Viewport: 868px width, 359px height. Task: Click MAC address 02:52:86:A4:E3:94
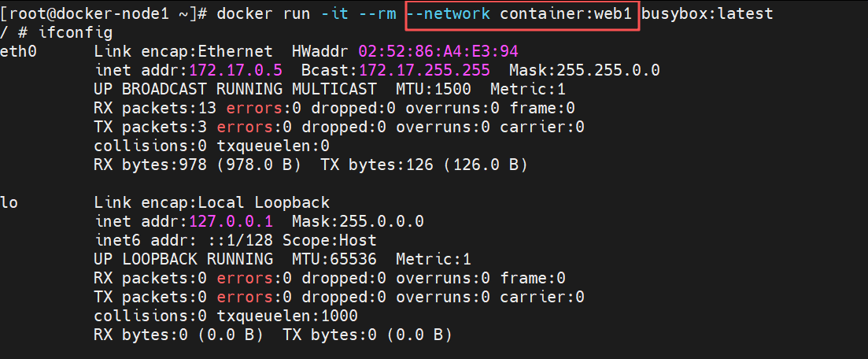tap(438, 51)
